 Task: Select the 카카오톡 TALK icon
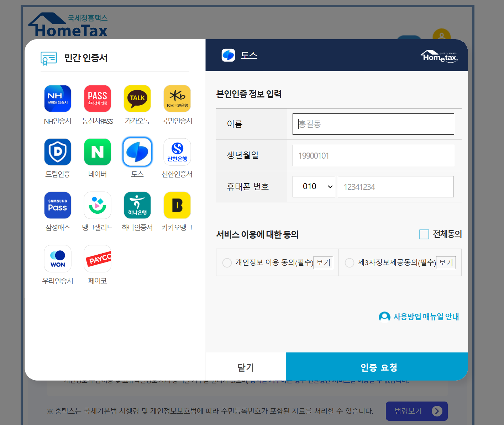[x=137, y=99]
